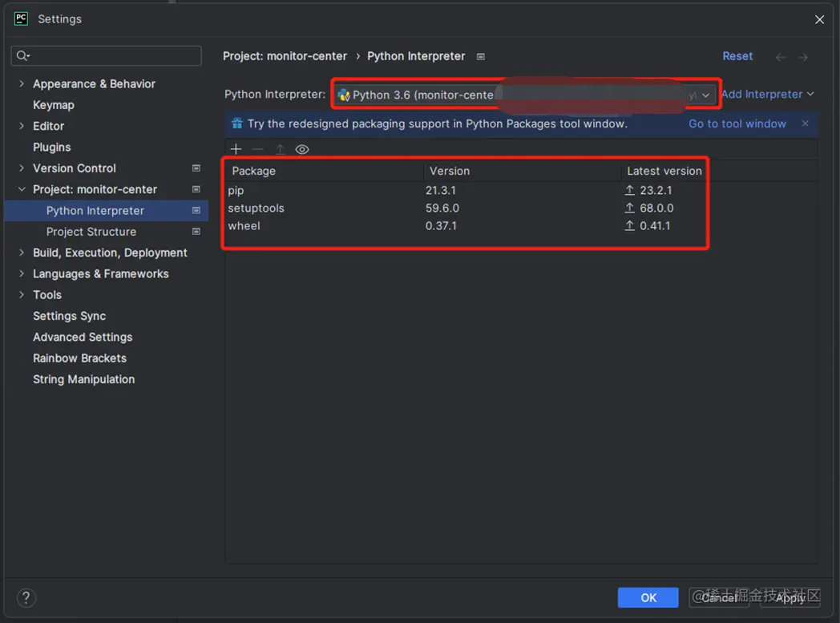Image resolution: width=840 pixels, height=623 pixels.
Task: Click the Apply button
Action: tap(790, 597)
